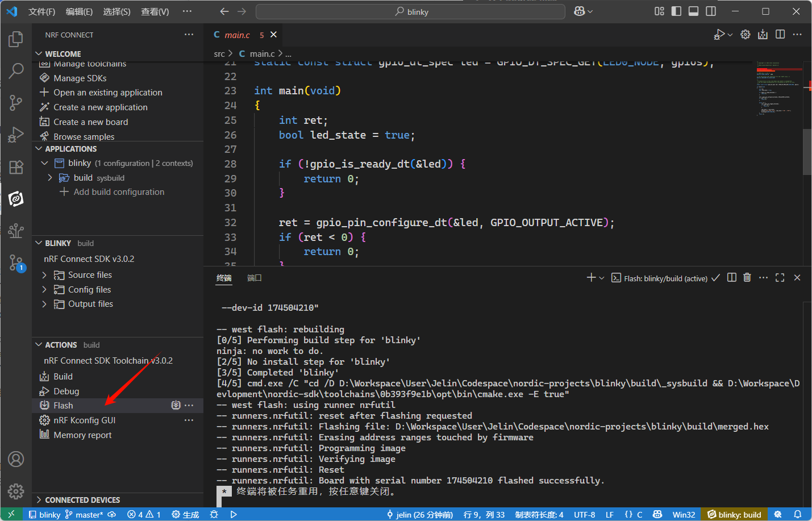Toggle primary side bar visibility in title bar
Viewport: 812px width, 521px height.
[x=676, y=11]
